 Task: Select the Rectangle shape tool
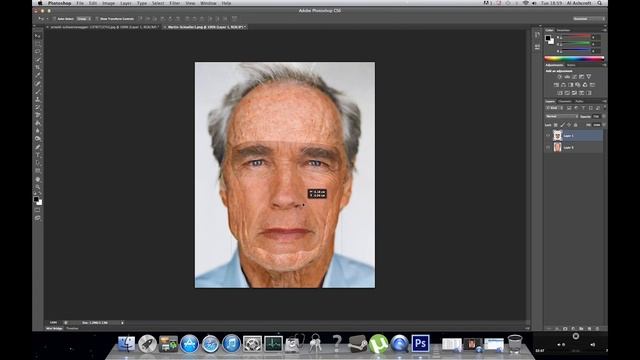point(38,171)
